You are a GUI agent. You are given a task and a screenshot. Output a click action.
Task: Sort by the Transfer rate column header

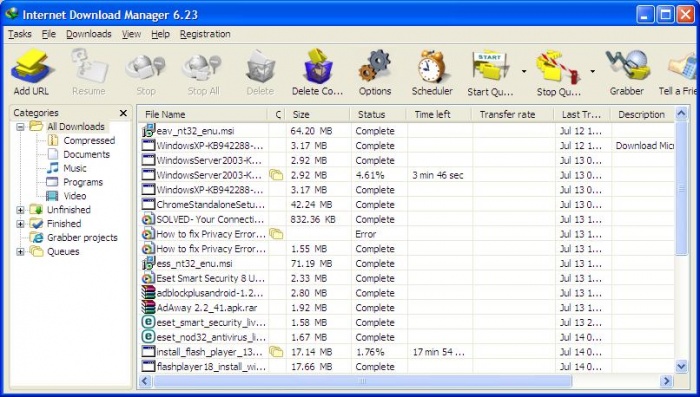coord(513,114)
